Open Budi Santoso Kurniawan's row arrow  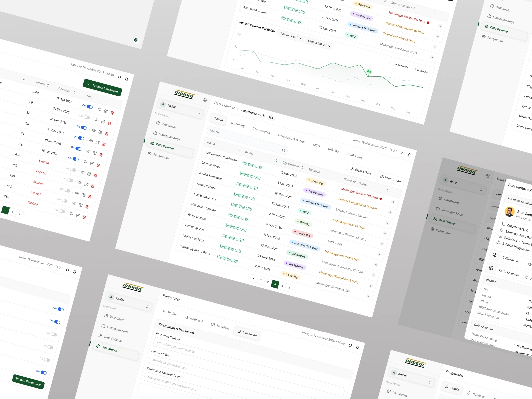[x=393, y=202]
